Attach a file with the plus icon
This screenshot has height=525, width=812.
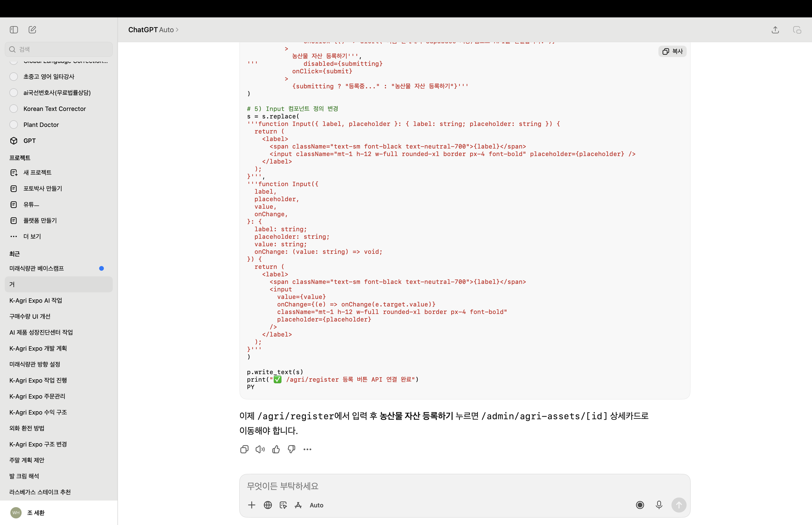click(252, 505)
